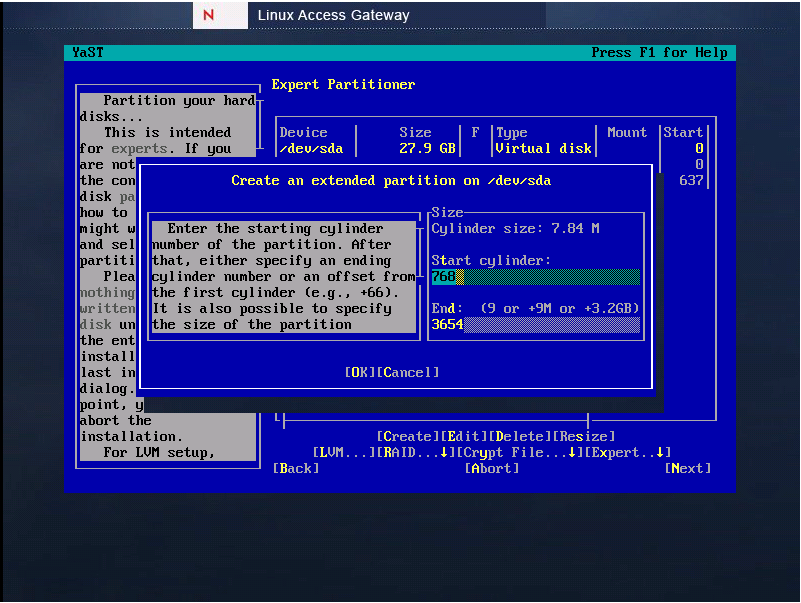This screenshot has height=603, width=801.
Task: Click into the Start cylinder input field
Action: 536,276
